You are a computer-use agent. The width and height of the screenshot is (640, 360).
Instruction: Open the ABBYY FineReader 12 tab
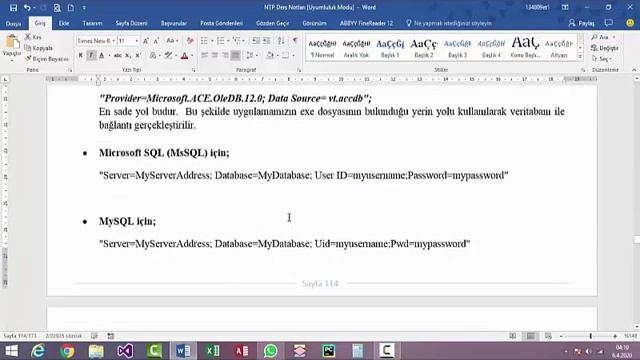coord(366,24)
